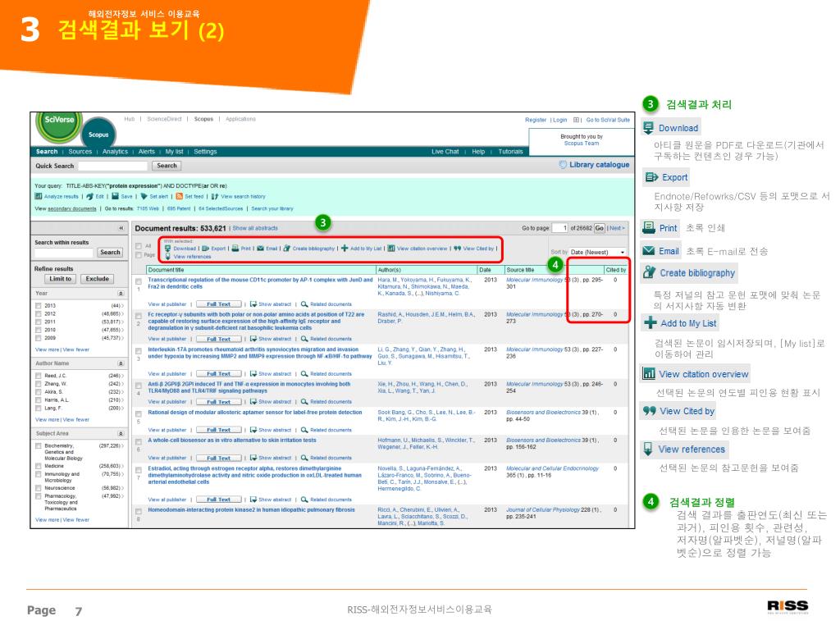Click the arrow beside 2009 count
The width and height of the screenshot is (840, 630).
[122, 338]
